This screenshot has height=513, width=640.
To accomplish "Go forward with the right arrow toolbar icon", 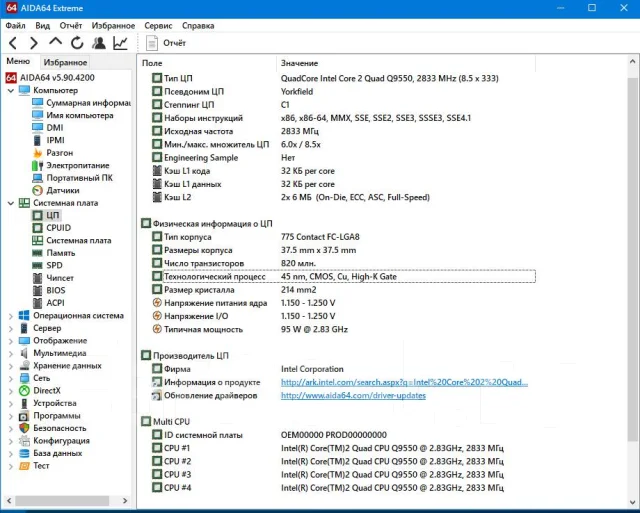I will tap(34, 43).
